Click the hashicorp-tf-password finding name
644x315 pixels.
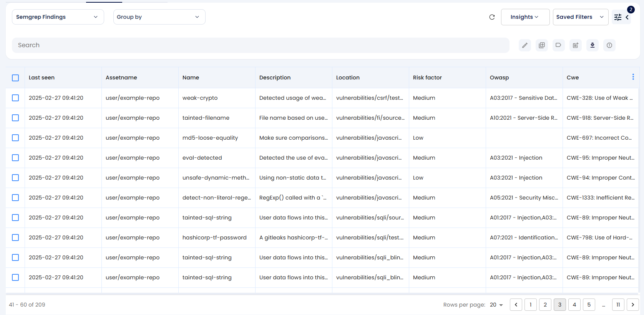(x=214, y=237)
